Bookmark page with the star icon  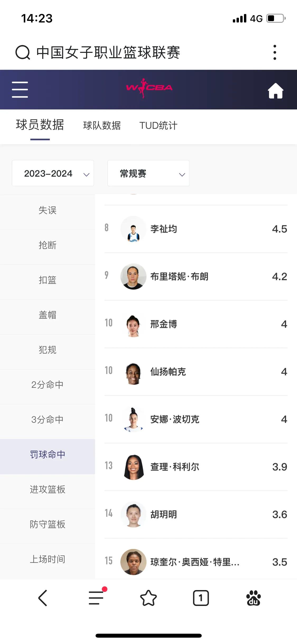pyautogui.click(x=148, y=598)
